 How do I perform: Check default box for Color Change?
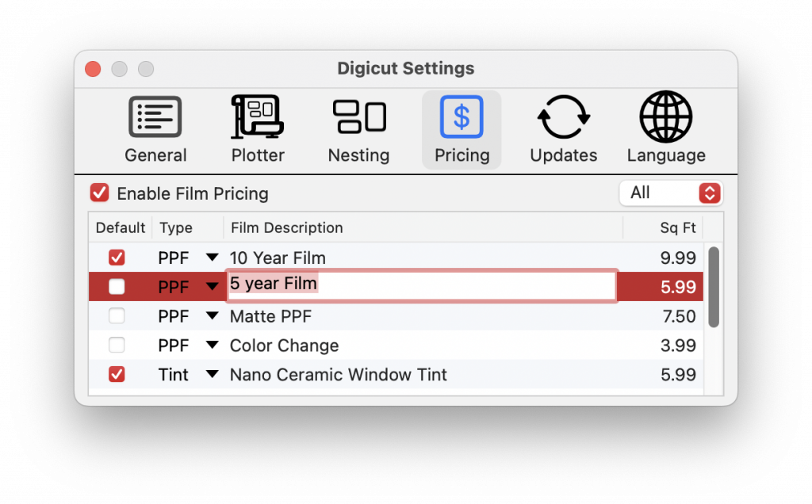click(117, 346)
